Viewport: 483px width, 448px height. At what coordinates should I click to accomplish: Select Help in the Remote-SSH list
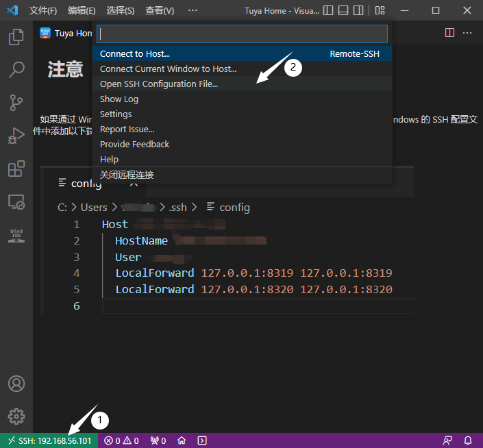pyautogui.click(x=242, y=159)
